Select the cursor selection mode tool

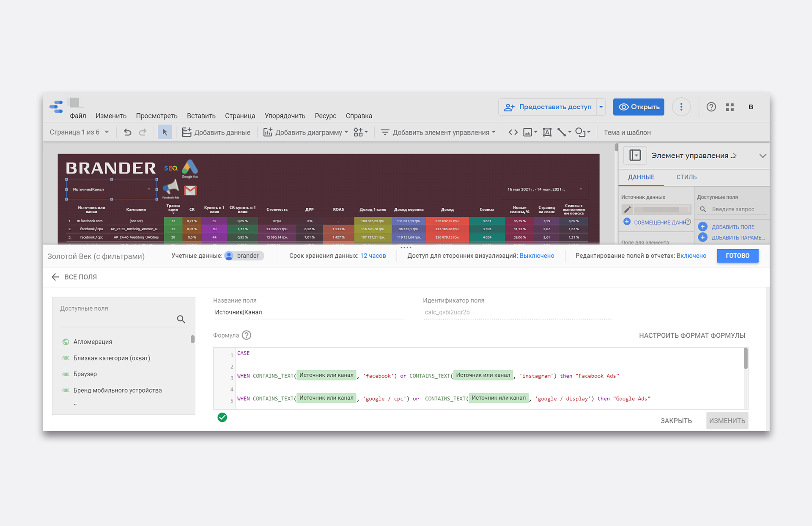pyautogui.click(x=165, y=132)
